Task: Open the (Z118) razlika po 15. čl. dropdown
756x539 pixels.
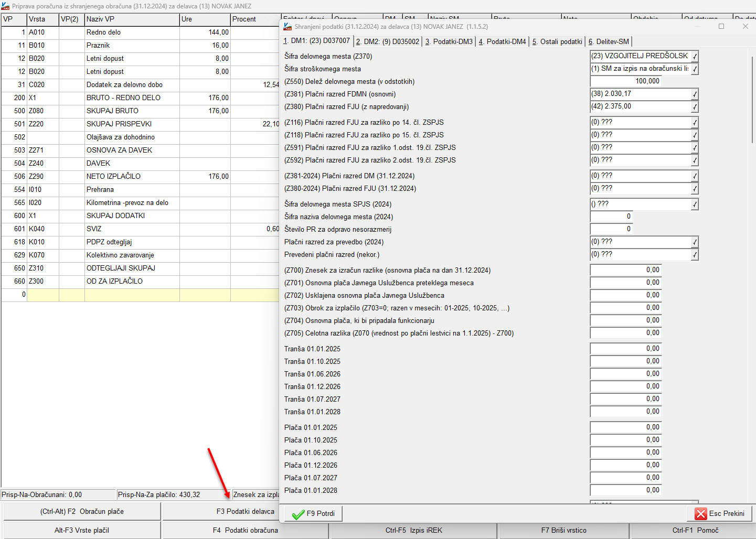Action: pyautogui.click(x=695, y=135)
